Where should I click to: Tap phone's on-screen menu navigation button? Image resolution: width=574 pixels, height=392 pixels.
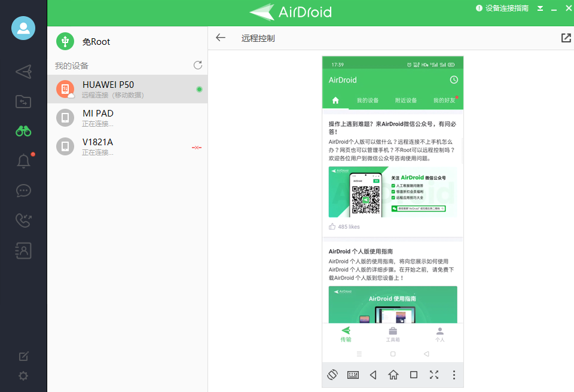click(359, 354)
